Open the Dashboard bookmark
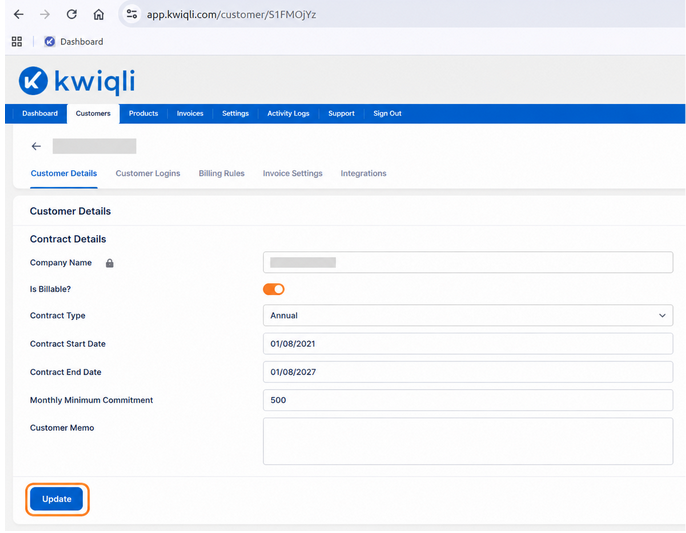The width and height of the screenshot is (686, 533). (74, 42)
